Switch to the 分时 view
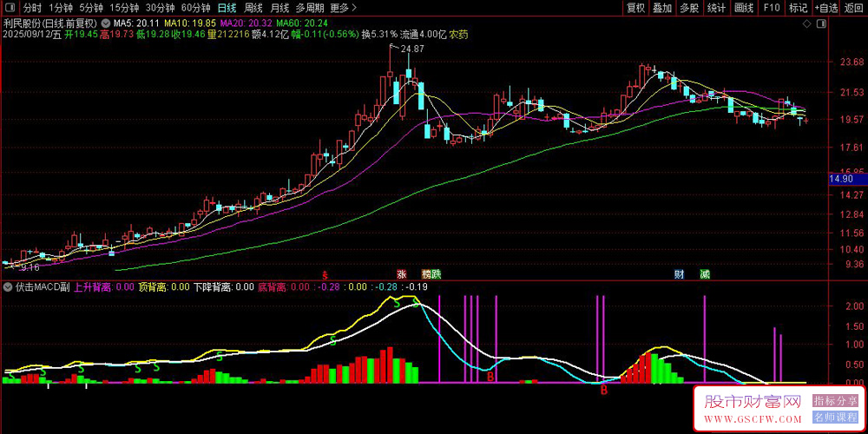The width and height of the screenshot is (868, 434). [32, 8]
